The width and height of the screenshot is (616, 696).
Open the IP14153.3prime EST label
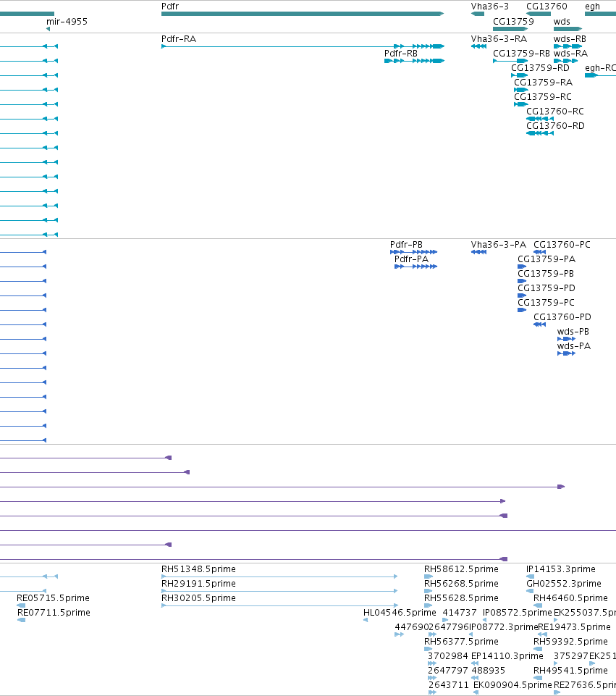coord(560,569)
